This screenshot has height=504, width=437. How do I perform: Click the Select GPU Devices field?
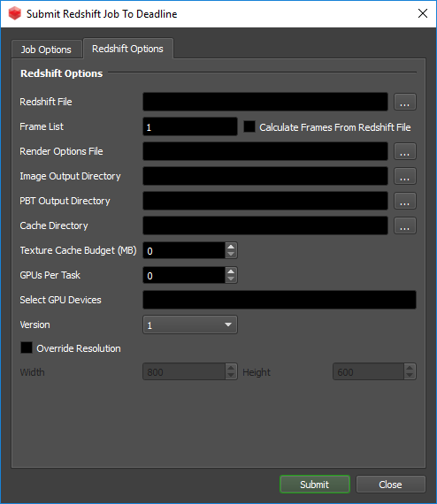click(280, 300)
